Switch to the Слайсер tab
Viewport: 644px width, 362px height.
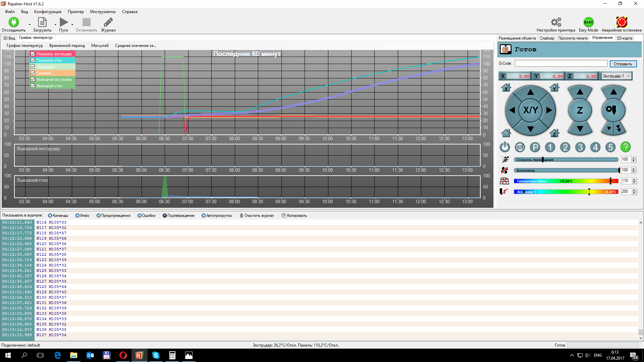coord(547,38)
